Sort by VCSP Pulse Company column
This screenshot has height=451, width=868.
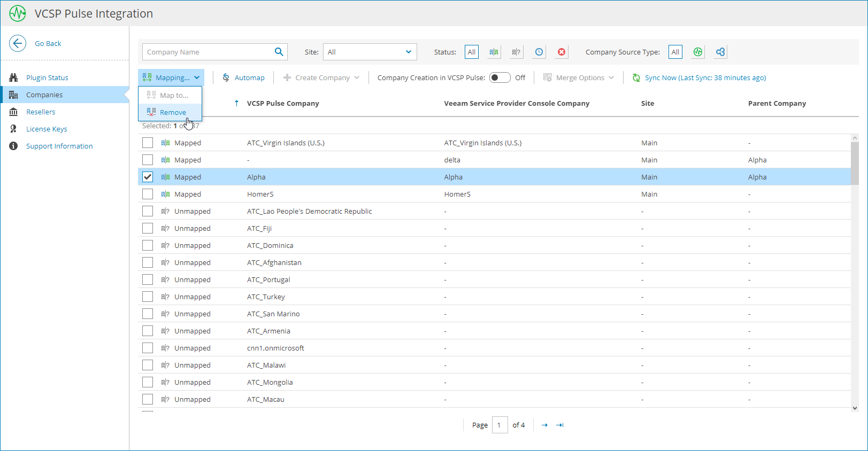point(283,103)
